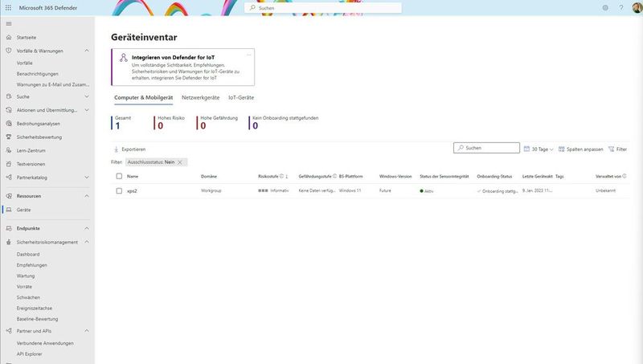
Task: Open API Explorer in the sidebar
Action: click(29, 354)
